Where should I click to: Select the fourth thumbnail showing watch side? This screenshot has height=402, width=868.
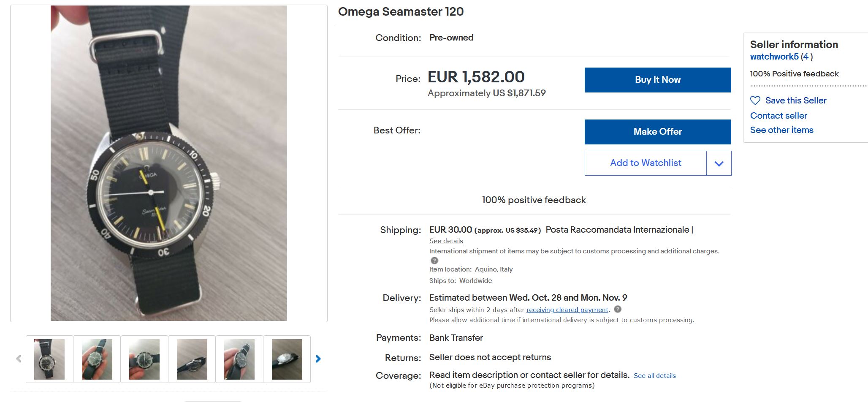pyautogui.click(x=192, y=359)
